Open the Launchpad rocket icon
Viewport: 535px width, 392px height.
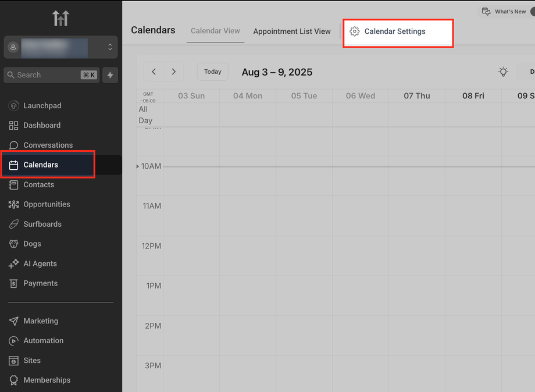point(13,106)
